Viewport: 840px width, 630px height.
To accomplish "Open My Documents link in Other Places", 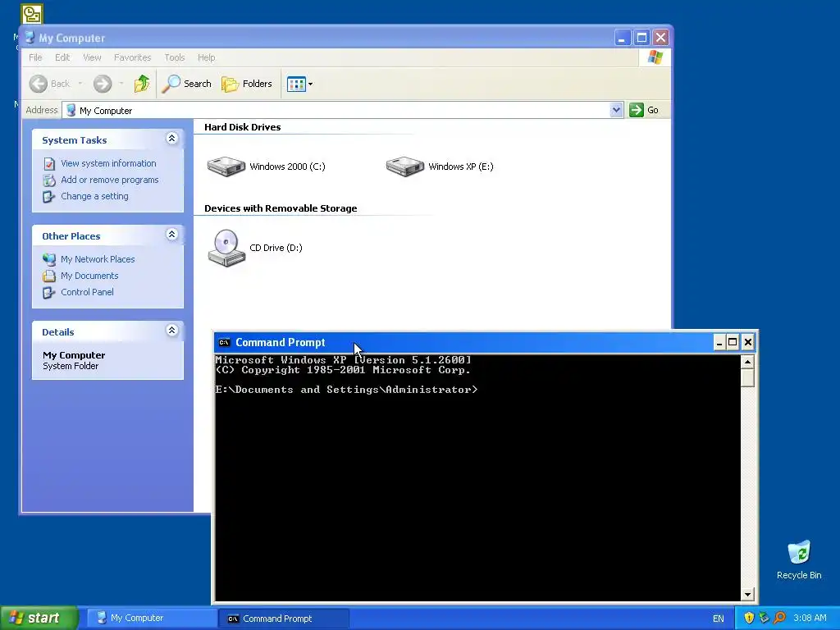I will pyautogui.click(x=89, y=276).
